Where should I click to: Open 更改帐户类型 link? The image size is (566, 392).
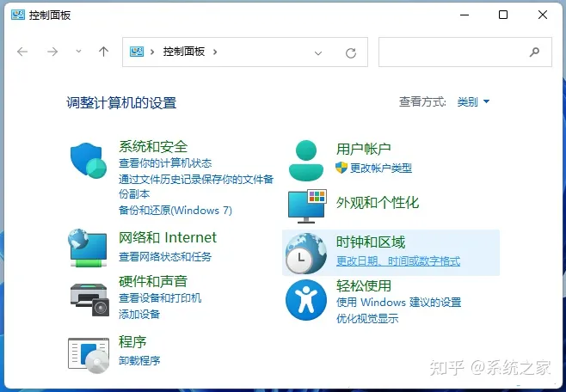381,168
